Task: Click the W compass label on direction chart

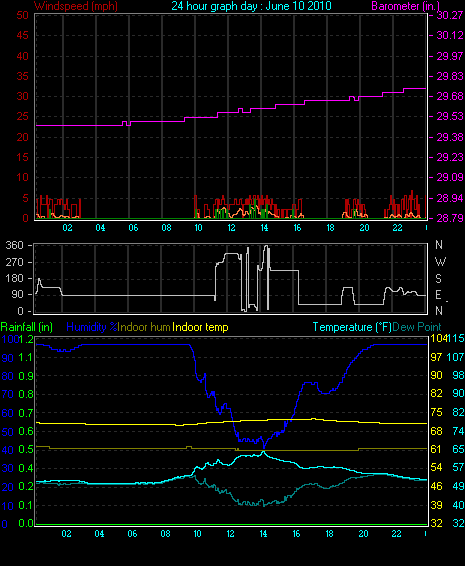Action: coord(440,261)
